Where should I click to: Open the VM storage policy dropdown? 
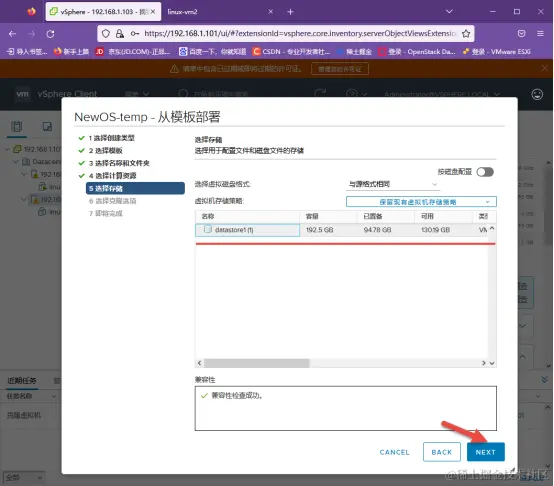pyautogui.click(x=421, y=202)
